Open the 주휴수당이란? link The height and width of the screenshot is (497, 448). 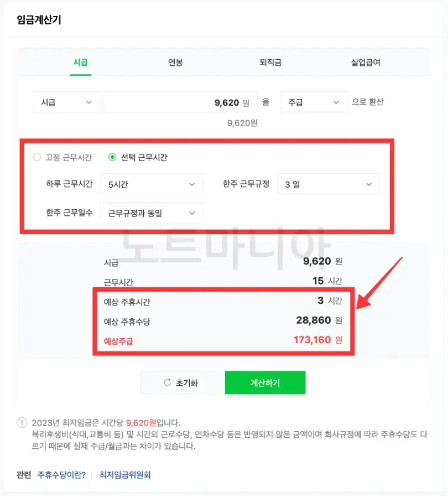63,474
